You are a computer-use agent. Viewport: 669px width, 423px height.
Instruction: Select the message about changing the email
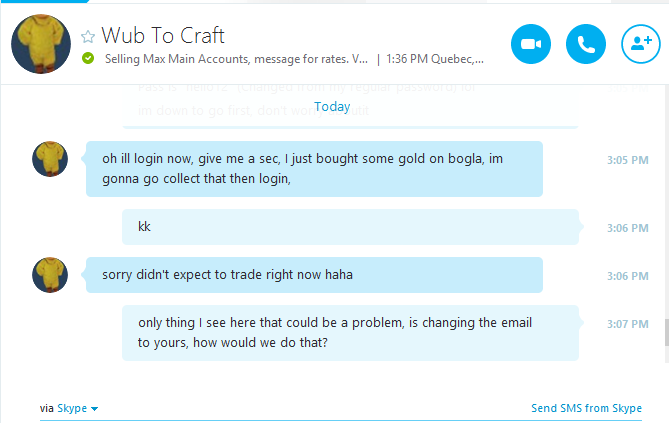click(350, 333)
